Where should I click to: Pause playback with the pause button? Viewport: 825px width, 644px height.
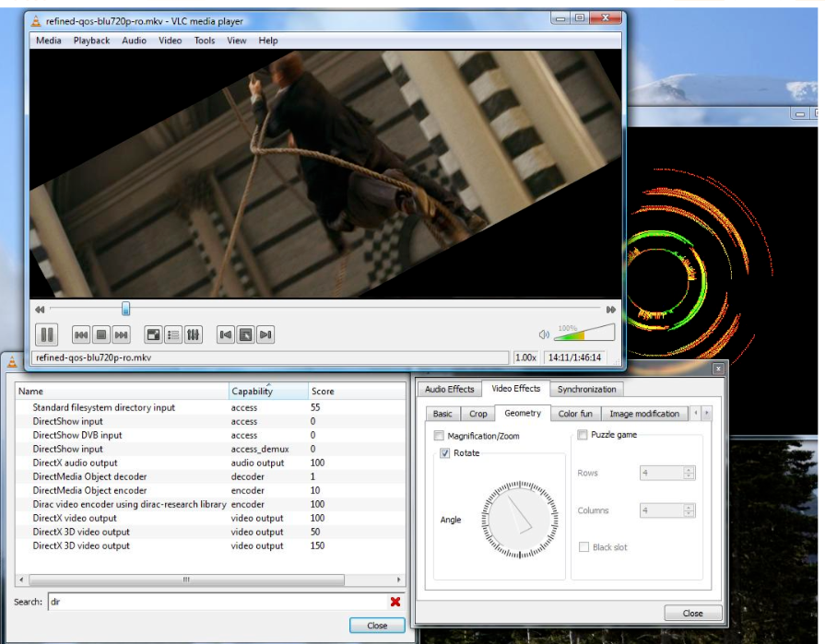tap(46, 334)
